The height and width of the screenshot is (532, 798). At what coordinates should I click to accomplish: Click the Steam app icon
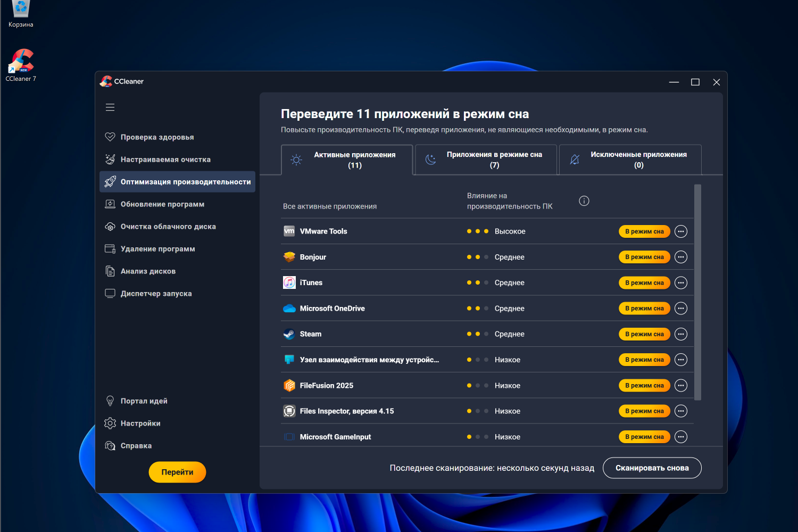click(x=289, y=334)
